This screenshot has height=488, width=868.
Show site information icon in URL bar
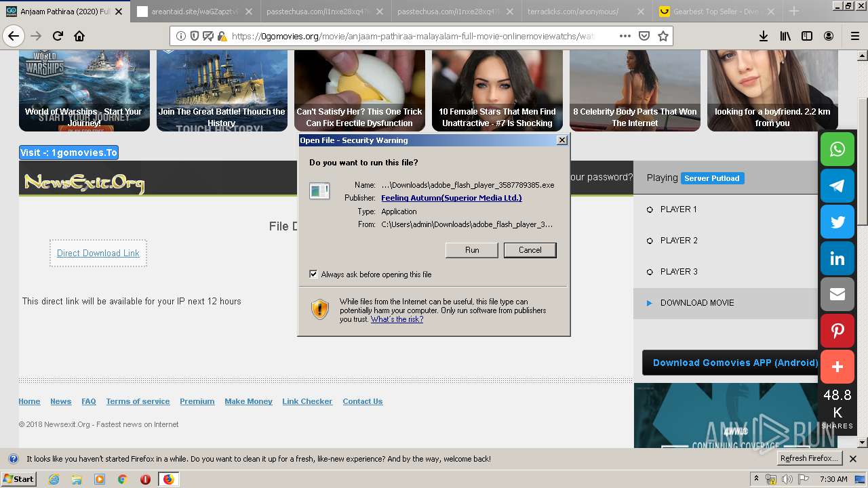click(181, 36)
